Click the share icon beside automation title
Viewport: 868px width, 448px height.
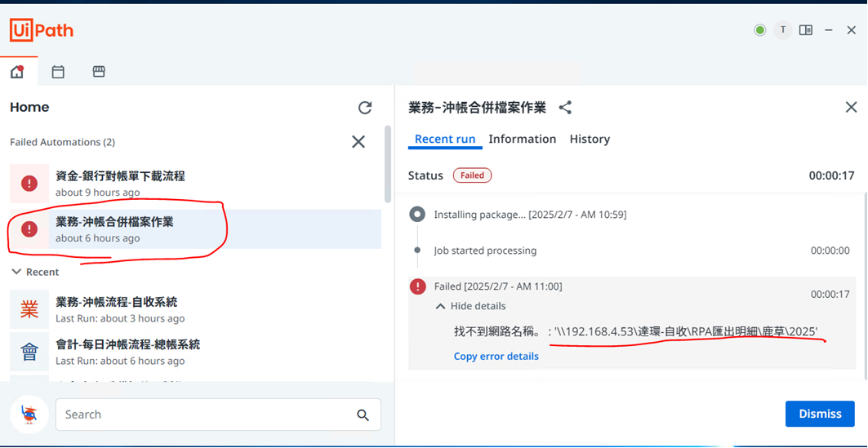click(x=565, y=108)
